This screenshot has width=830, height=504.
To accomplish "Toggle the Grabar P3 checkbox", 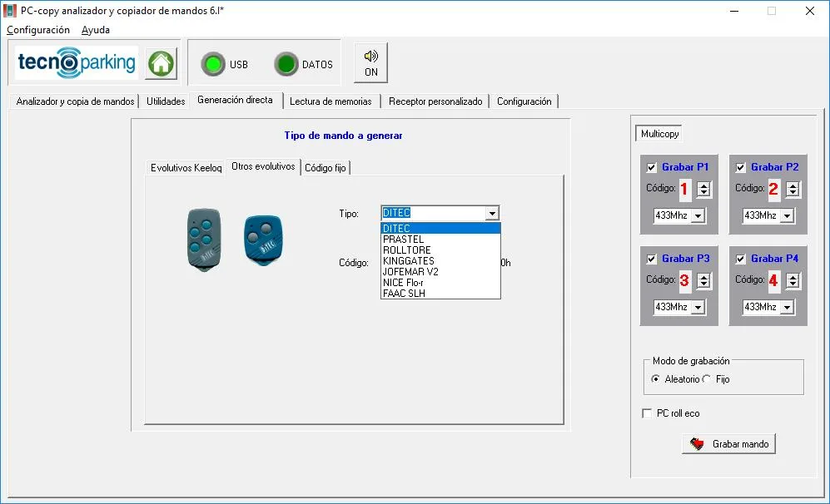I will [652, 259].
